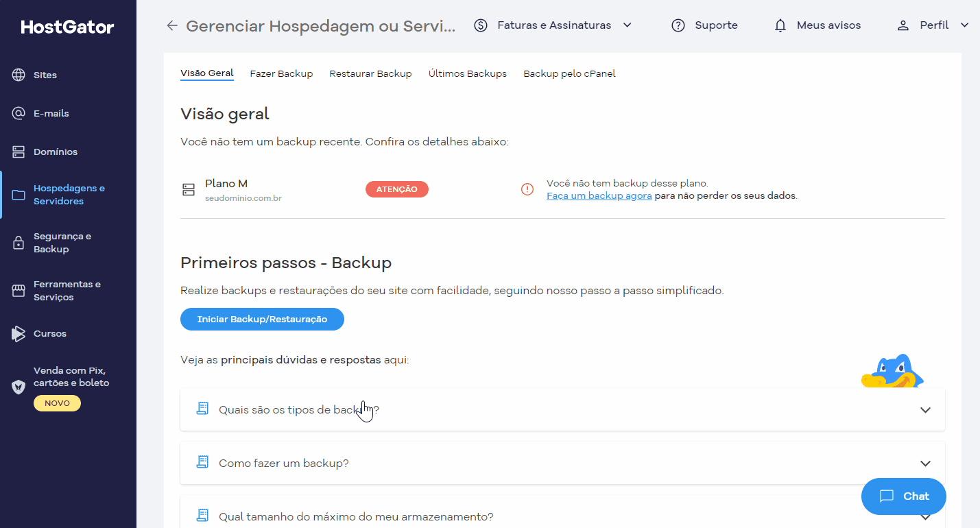980x528 pixels.
Task: Click 'Gerenciar Hospedagem ou Servi...' page title
Action: (x=320, y=26)
